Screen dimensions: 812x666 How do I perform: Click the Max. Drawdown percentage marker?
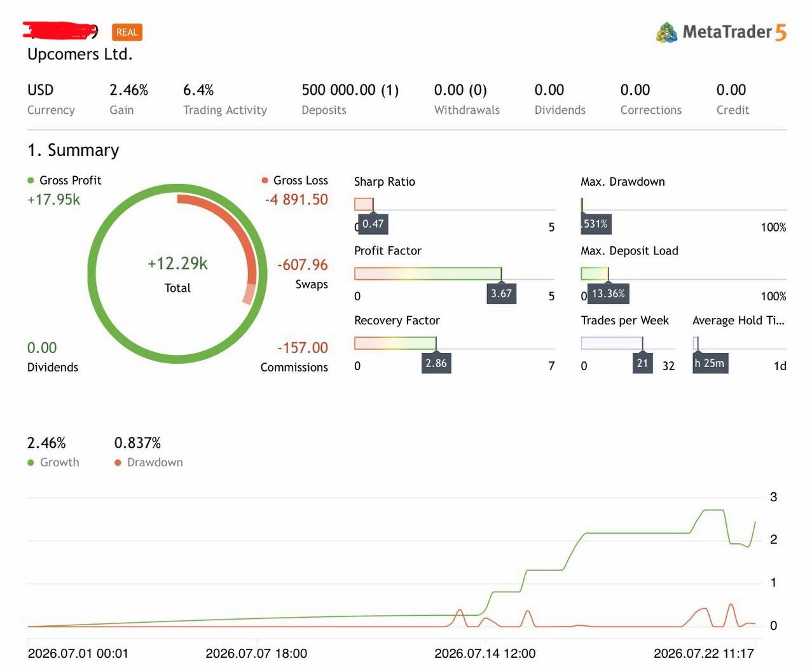[596, 224]
